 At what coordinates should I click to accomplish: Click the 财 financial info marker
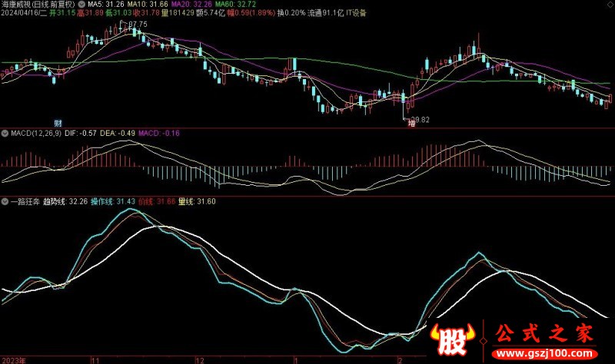[58, 123]
